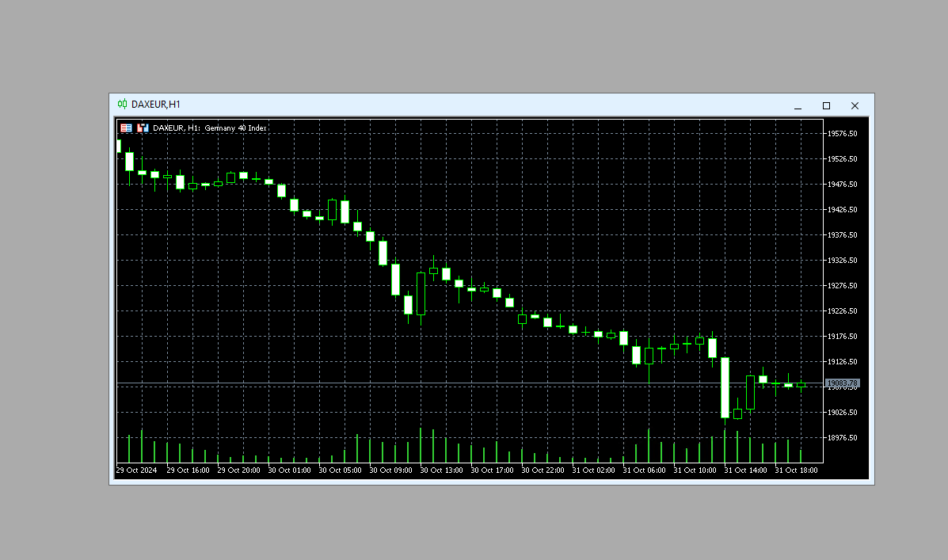The height and width of the screenshot is (560, 948).
Task: Select the chart title DAXEUR,H1
Action: [158, 104]
